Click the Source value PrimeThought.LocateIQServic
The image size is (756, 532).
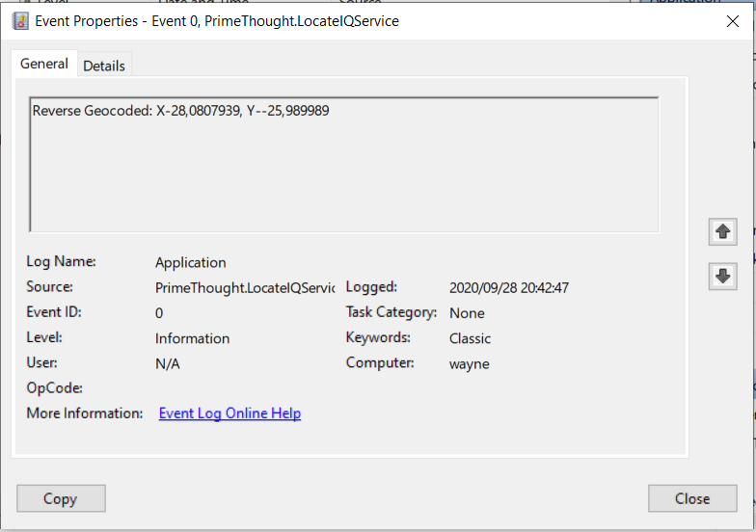tap(245, 287)
